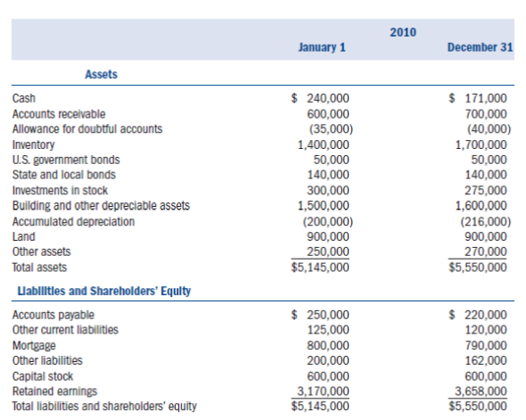Click the Cash row label
This screenshot has width=526, height=420.
tap(24, 98)
